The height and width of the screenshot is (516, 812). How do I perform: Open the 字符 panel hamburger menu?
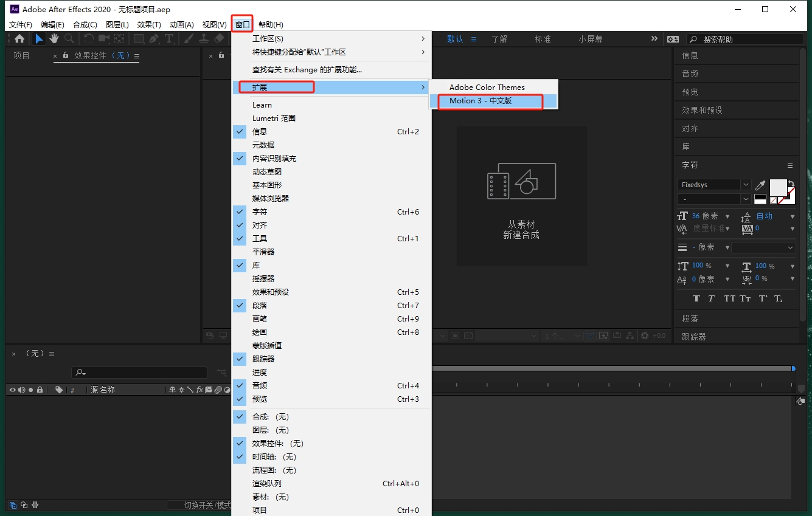790,165
